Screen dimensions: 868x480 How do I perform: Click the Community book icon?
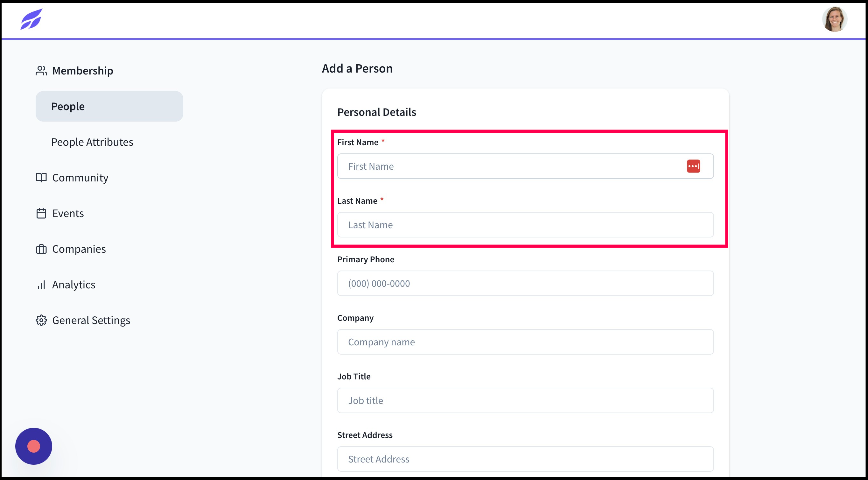[41, 178]
